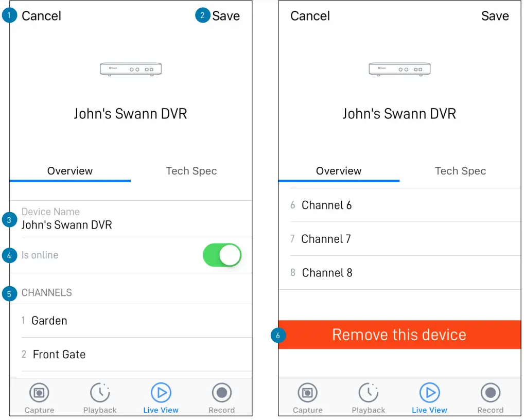Select Capture in the right screen's bottom bar

(x=307, y=396)
